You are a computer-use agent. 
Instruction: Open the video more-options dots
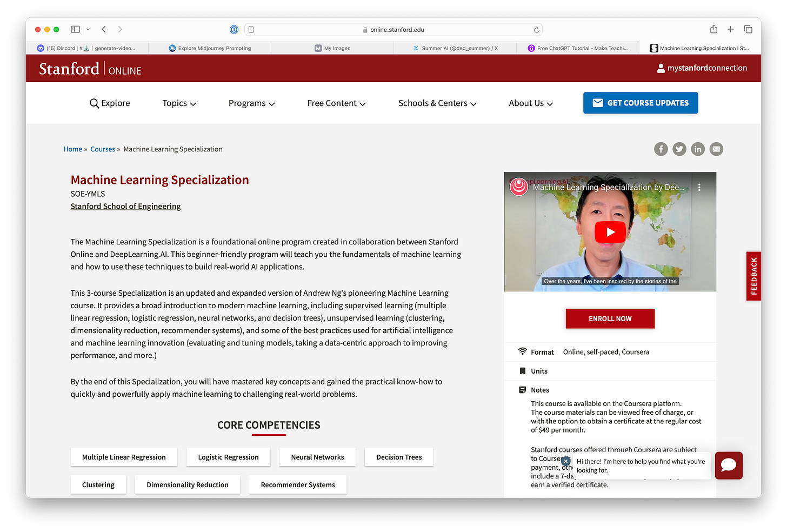(x=699, y=187)
